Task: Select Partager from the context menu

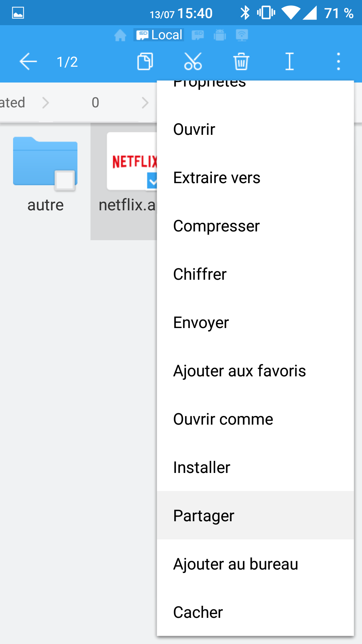Action: click(204, 516)
